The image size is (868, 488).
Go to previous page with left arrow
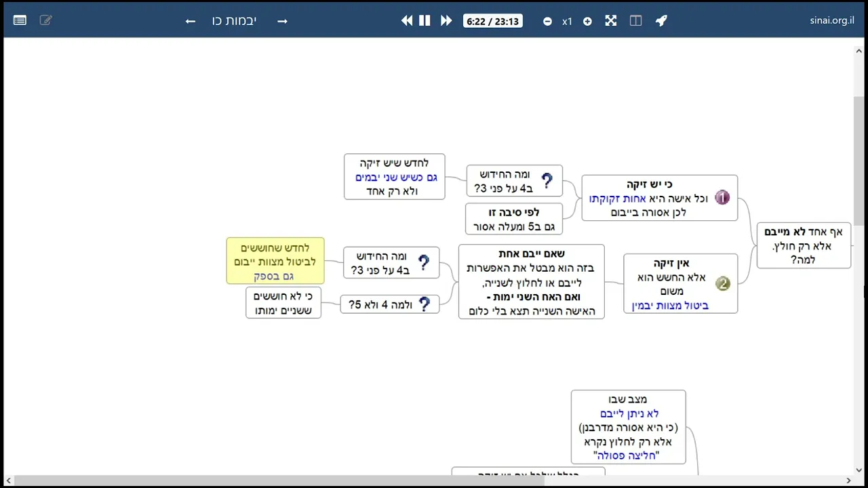pos(191,22)
